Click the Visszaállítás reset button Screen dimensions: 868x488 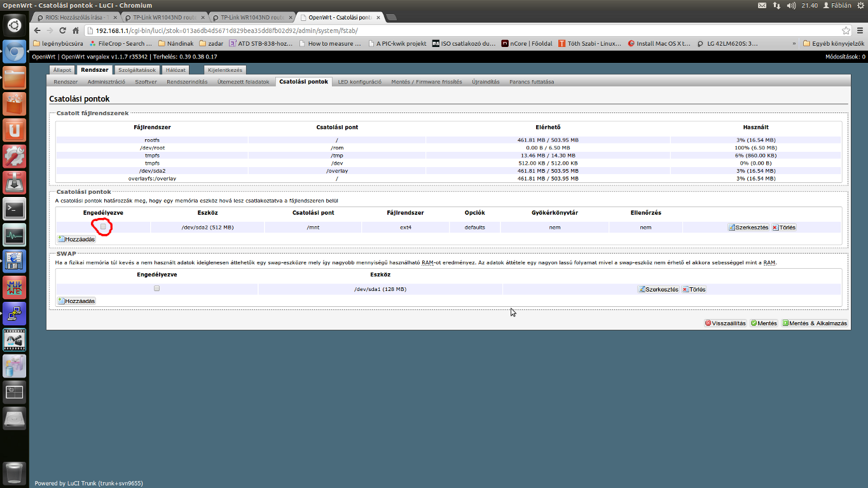click(x=725, y=323)
